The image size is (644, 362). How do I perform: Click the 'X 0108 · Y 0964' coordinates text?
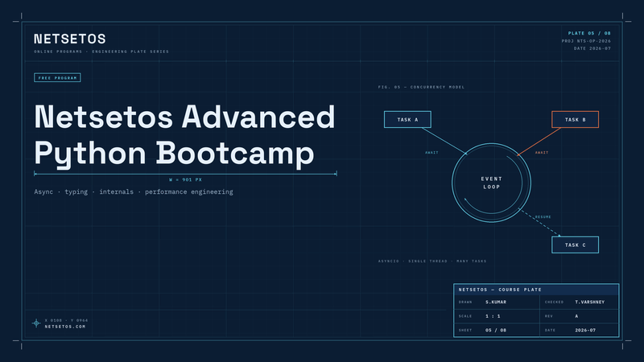tap(67, 320)
